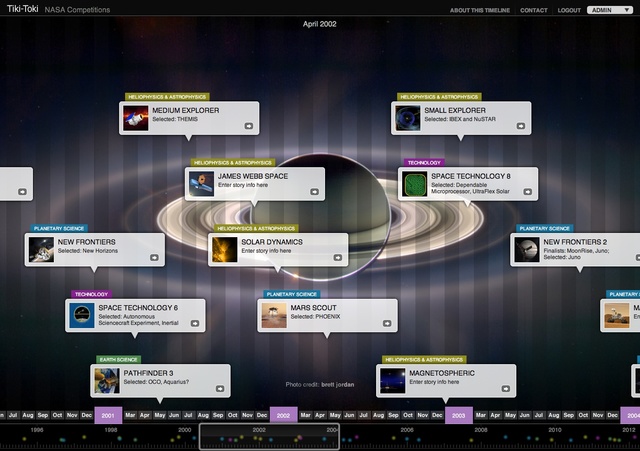Click Heliophysics tag above Medium Explorer
This screenshot has width=640, height=451.
[167, 97]
